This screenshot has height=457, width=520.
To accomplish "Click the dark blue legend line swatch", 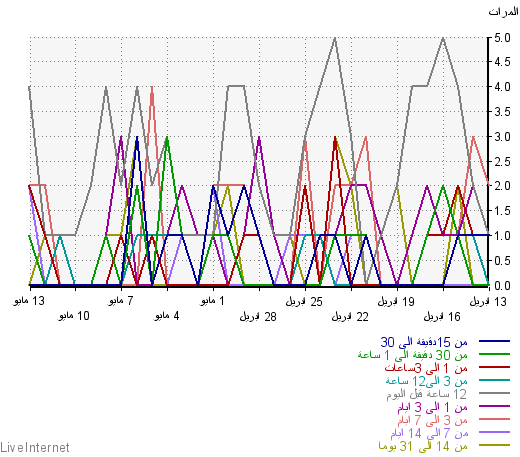I will coord(494,341).
